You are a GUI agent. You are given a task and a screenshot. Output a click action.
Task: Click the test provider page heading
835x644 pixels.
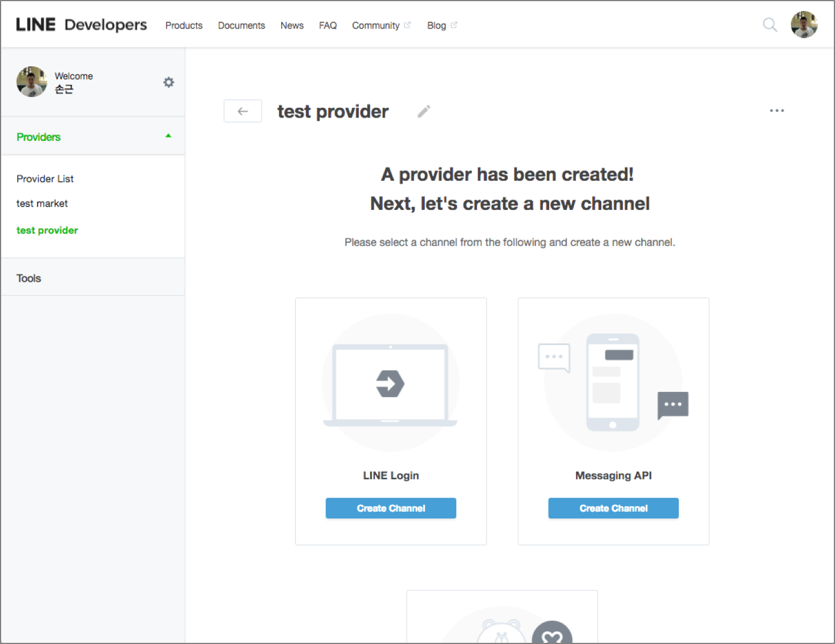click(x=333, y=111)
